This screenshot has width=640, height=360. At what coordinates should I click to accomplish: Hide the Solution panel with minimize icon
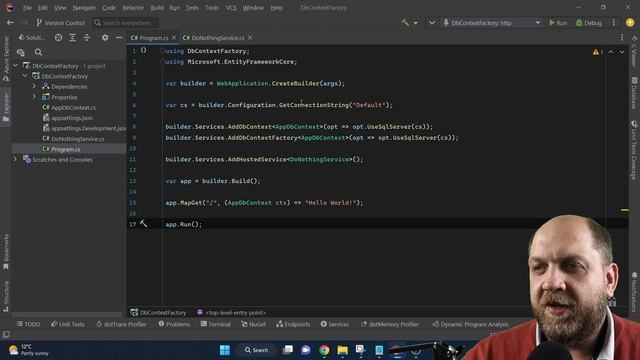point(119,38)
